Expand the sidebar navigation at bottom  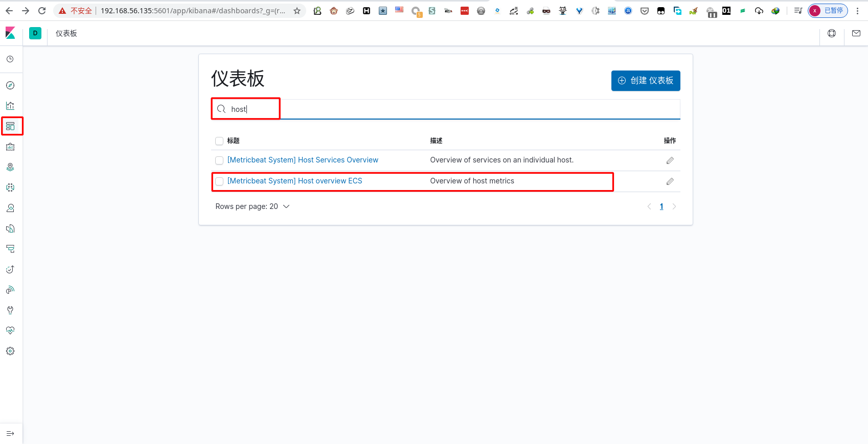[10, 434]
